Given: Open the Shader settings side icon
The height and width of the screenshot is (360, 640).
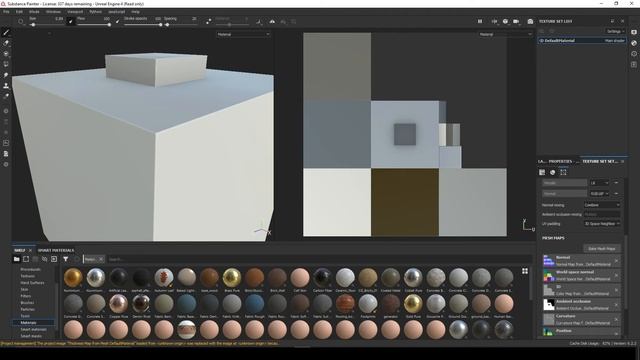Looking at the screenshot, I should 634,43.
